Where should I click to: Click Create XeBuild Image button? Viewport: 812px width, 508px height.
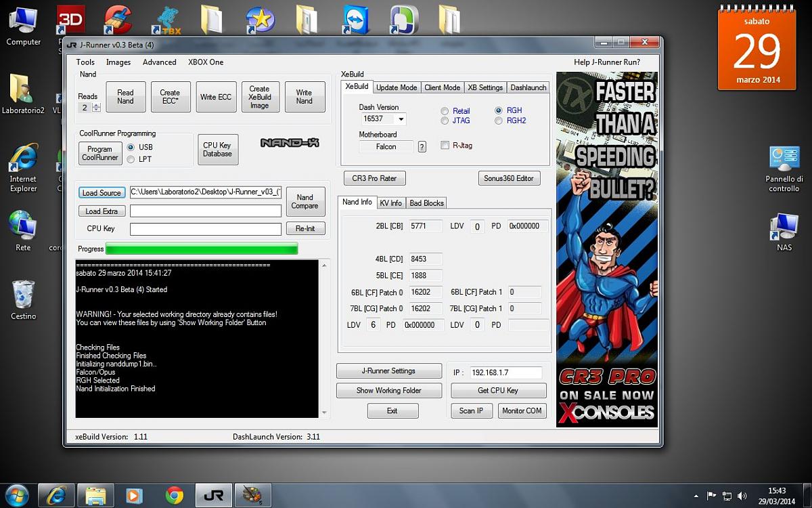[260, 97]
